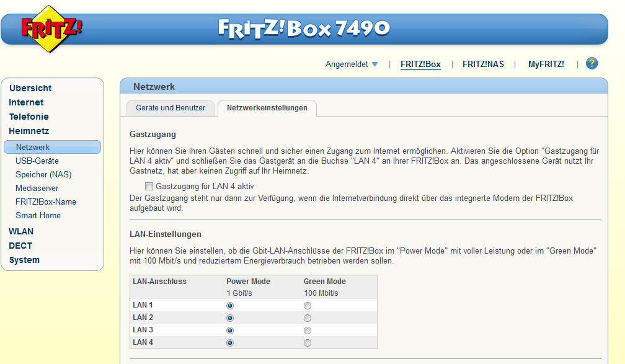
Task: Set LAN 2 to Green Mode
Action: 308,318
